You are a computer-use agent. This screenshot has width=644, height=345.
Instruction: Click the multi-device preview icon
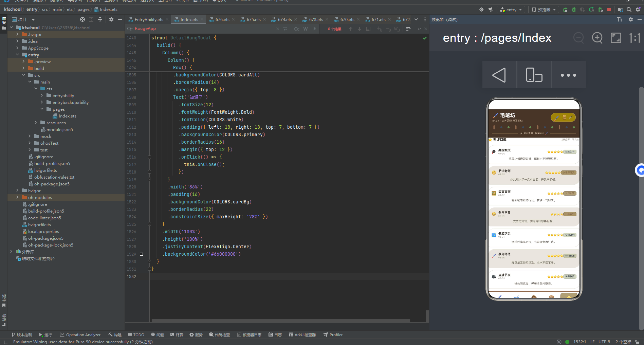point(534,75)
